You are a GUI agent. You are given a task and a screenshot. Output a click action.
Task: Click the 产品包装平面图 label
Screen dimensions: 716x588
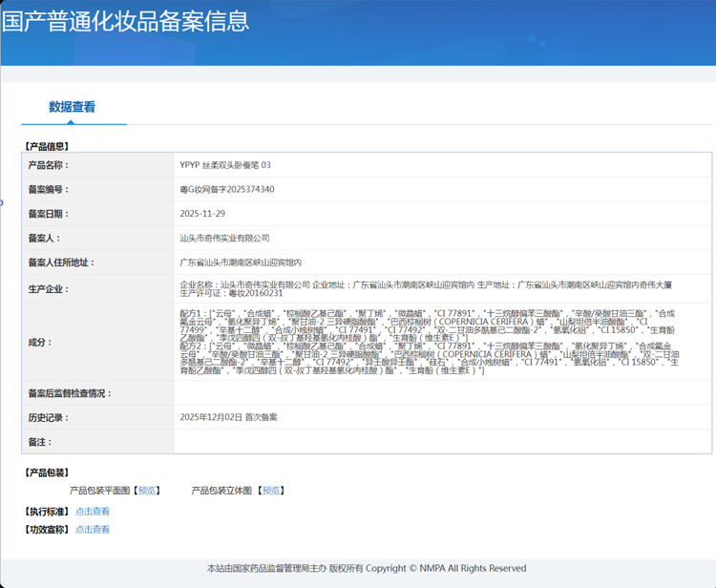99,491
